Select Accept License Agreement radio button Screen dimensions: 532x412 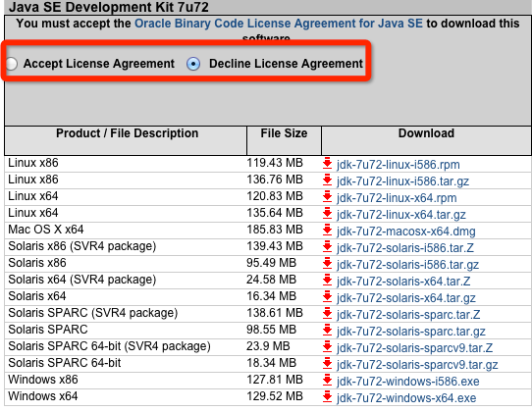click(12, 64)
